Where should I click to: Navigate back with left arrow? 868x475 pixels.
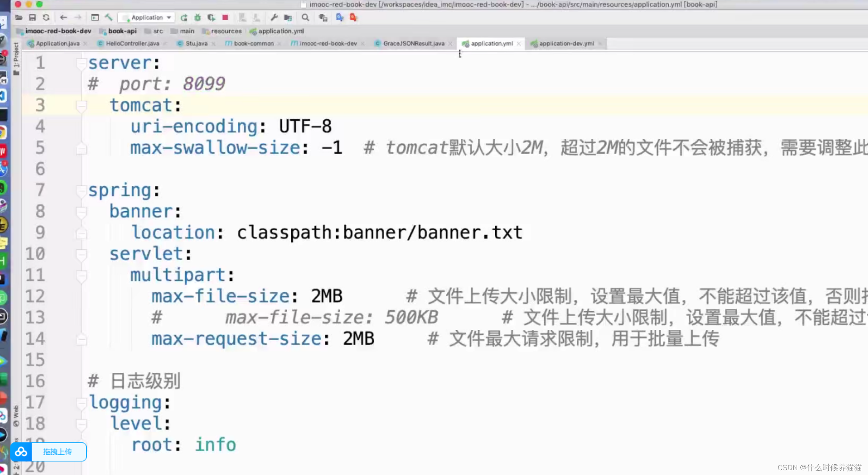(x=63, y=18)
